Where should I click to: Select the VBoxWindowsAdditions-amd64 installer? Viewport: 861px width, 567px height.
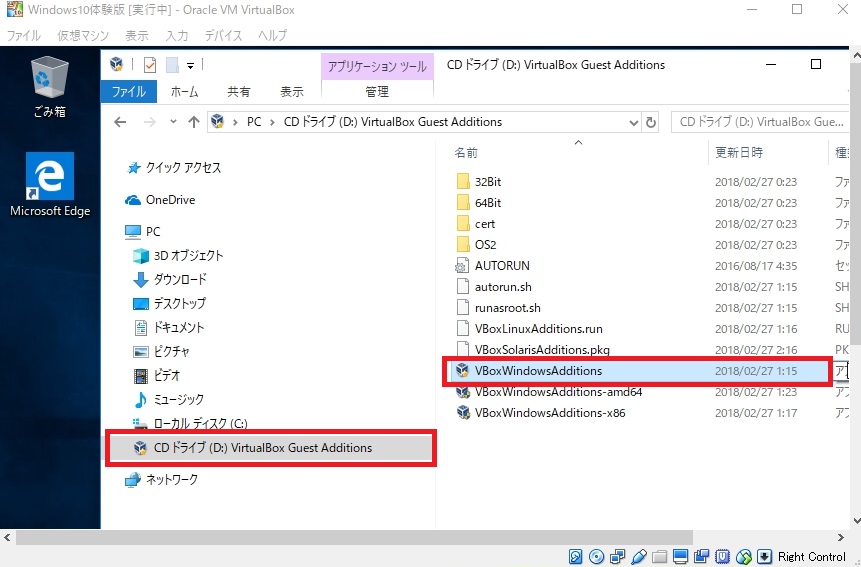(x=558, y=392)
